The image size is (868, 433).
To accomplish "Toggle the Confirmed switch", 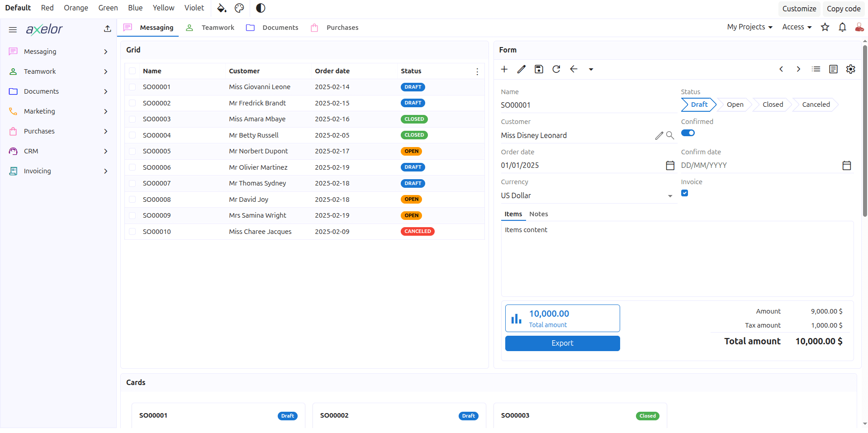I will click(688, 133).
